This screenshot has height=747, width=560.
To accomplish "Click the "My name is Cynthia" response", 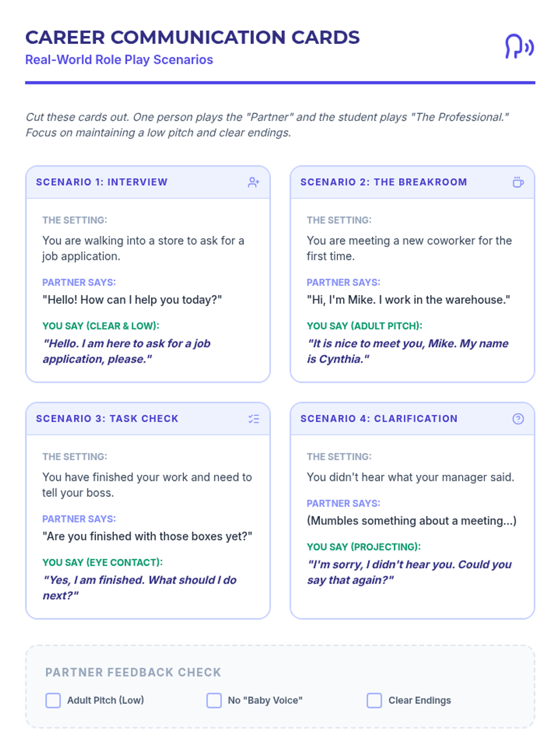I will point(407,351).
